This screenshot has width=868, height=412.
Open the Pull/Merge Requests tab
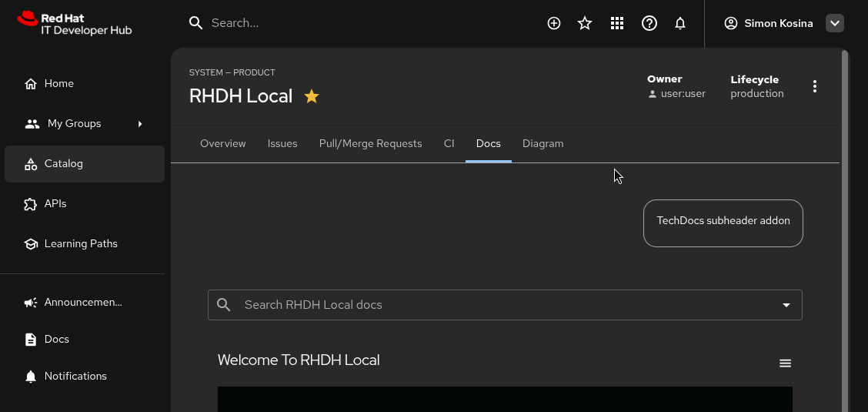[371, 143]
